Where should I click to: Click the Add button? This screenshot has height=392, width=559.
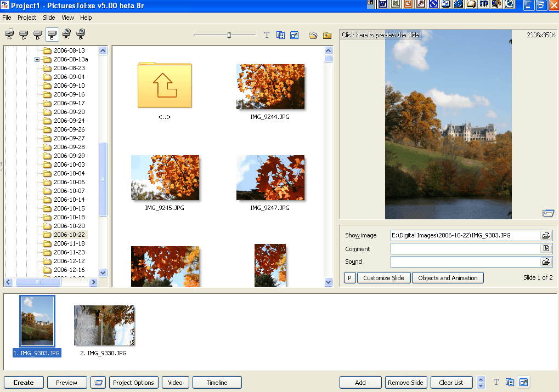click(x=360, y=383)
